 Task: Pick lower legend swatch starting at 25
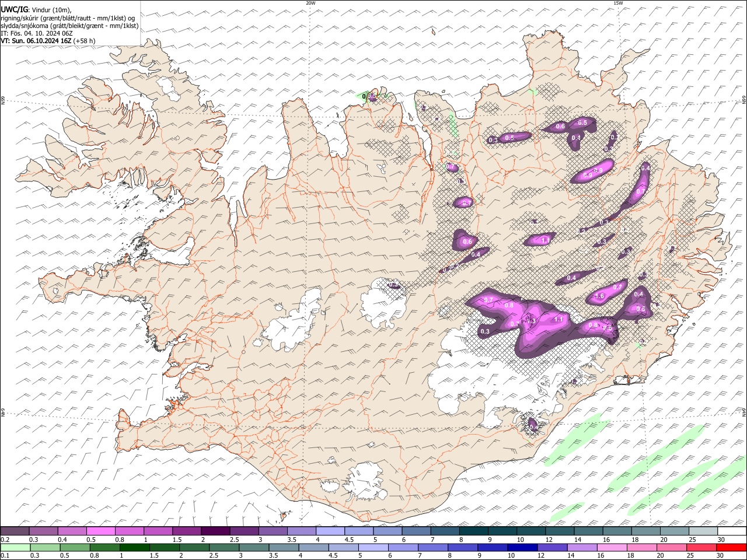tap(702, 547)
